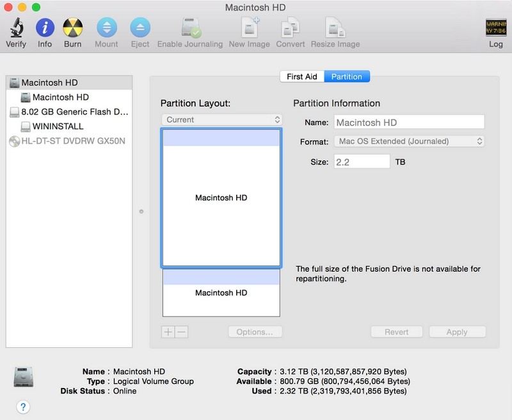Click the Disk Status Online text
Image resolution: width=512 pixels, height=420 pixels.
(x=125, y=391)
